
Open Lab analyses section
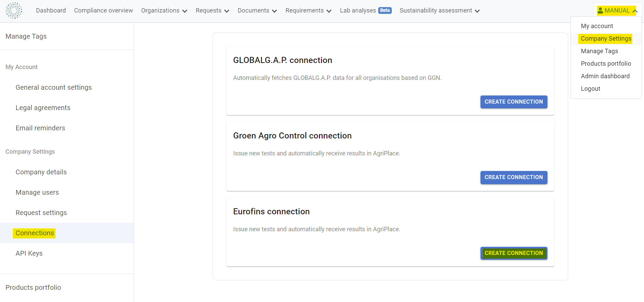coord(358,10)
